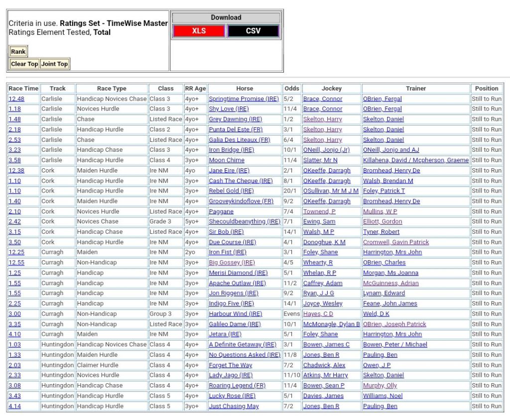The height and width of the screenshot is (420, 510).
Task: Open horse Springtime Promise (IRE)
Action: [244, 99]
